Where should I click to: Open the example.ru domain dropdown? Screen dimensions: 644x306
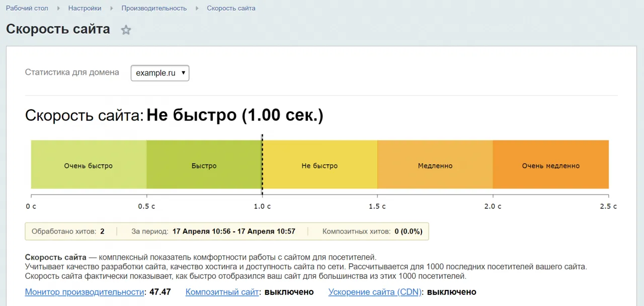[160, 73]
